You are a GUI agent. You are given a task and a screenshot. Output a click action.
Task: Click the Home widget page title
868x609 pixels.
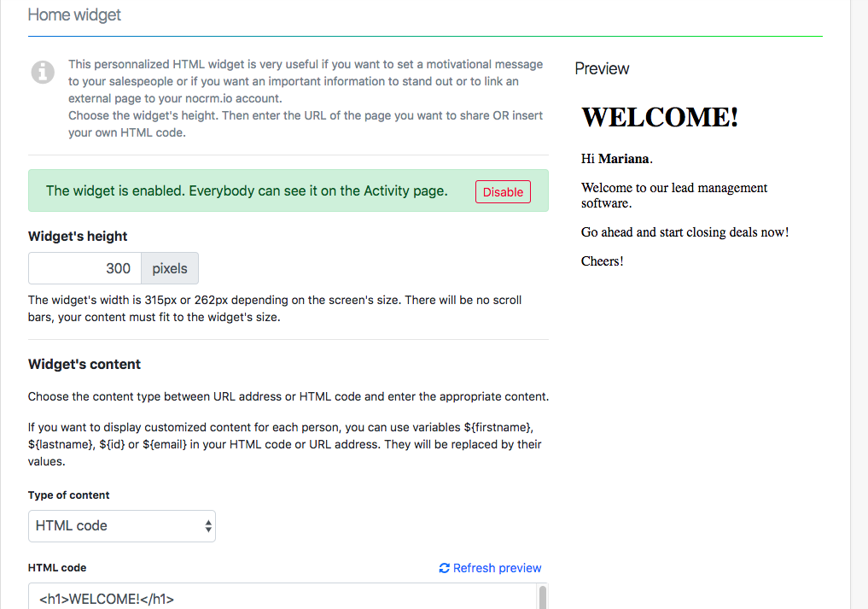(x=75, y=15)
